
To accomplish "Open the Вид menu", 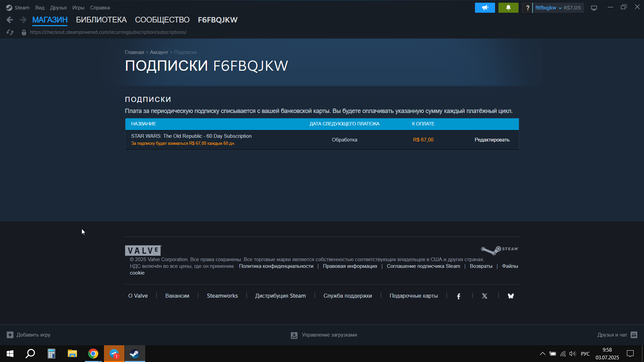I will pyautogui.click(x=40, y=8).
